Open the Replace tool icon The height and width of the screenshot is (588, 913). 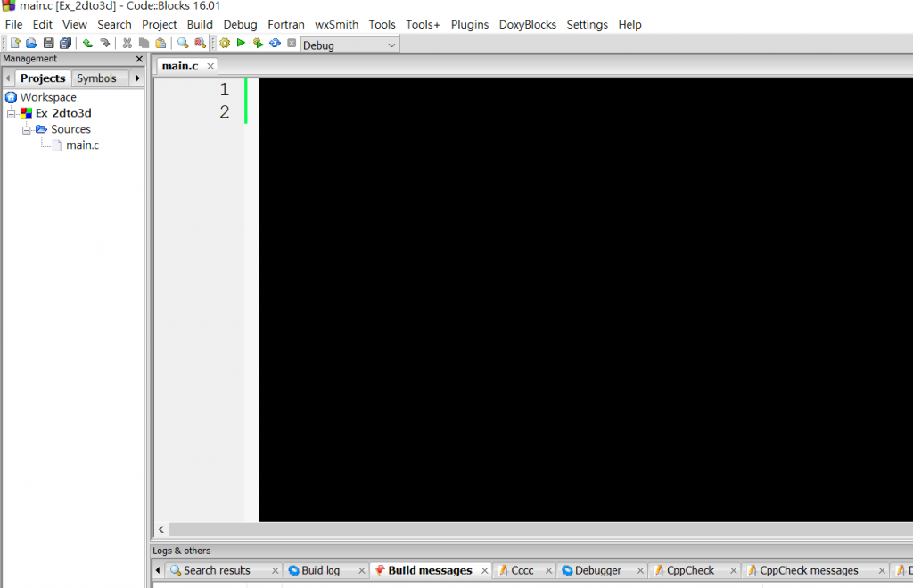tap(200, 43)
